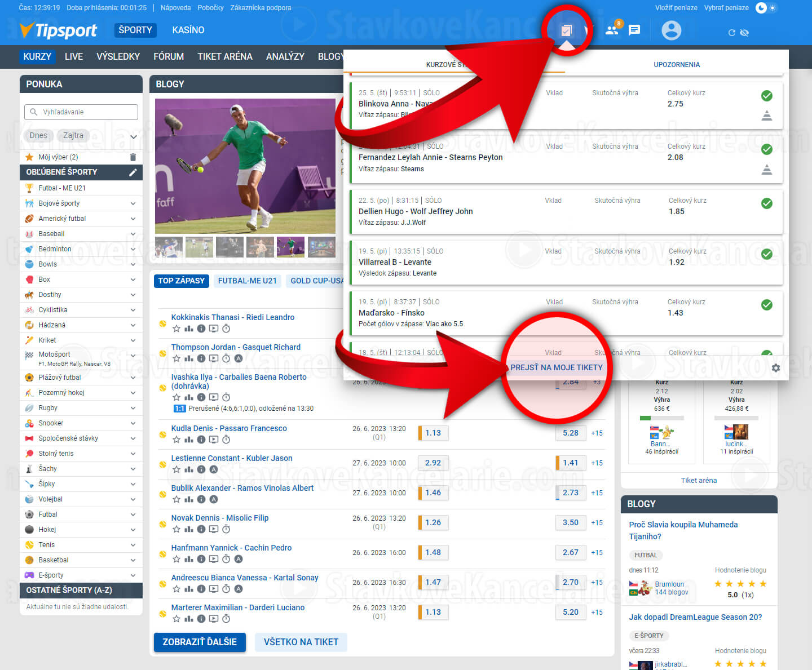This screenshot has height=670, width=812.
Task: Open the tennis player blog photo
Action: tap(245, 166)
